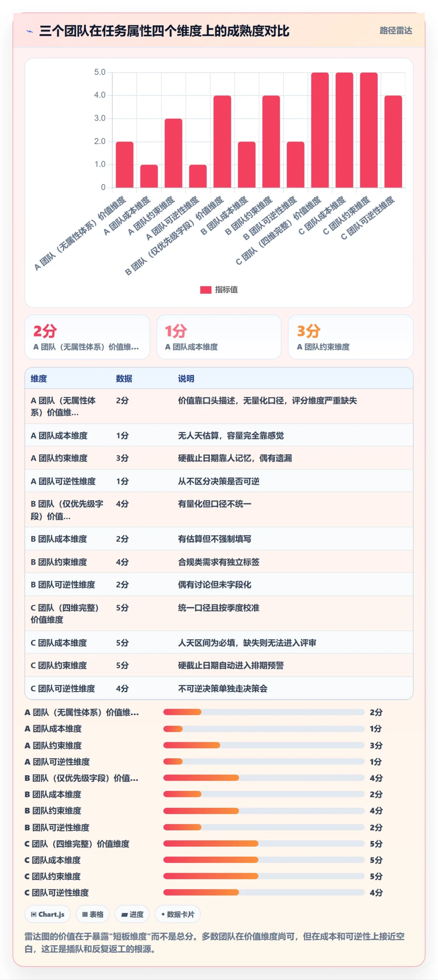Select the B 团队约束维度 table row name
The width and height of the screenshot is (438, 980).
(59, 562)
